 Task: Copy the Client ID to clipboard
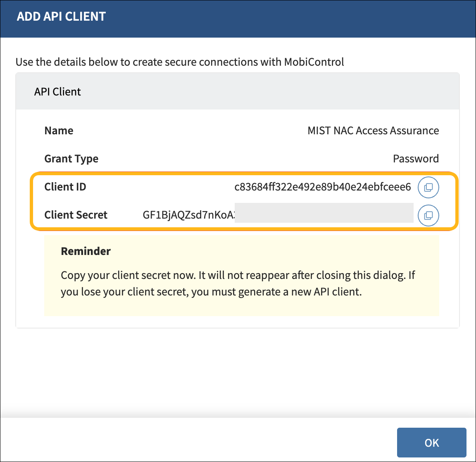pyautogui.click(x=428, y=187)
